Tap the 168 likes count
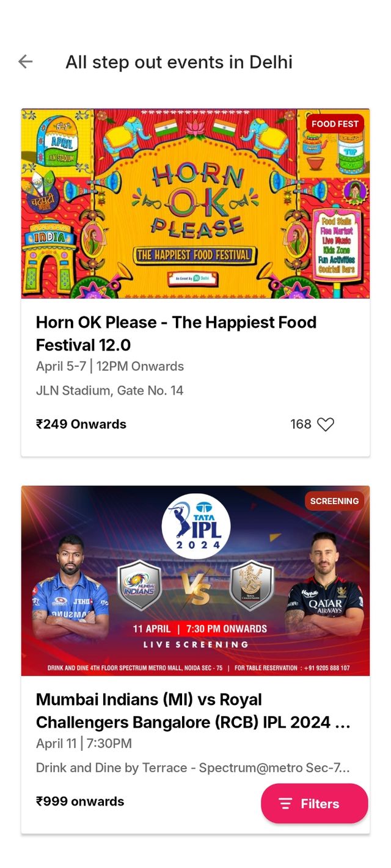Screen dimensions: 391x868 (301, 424)
